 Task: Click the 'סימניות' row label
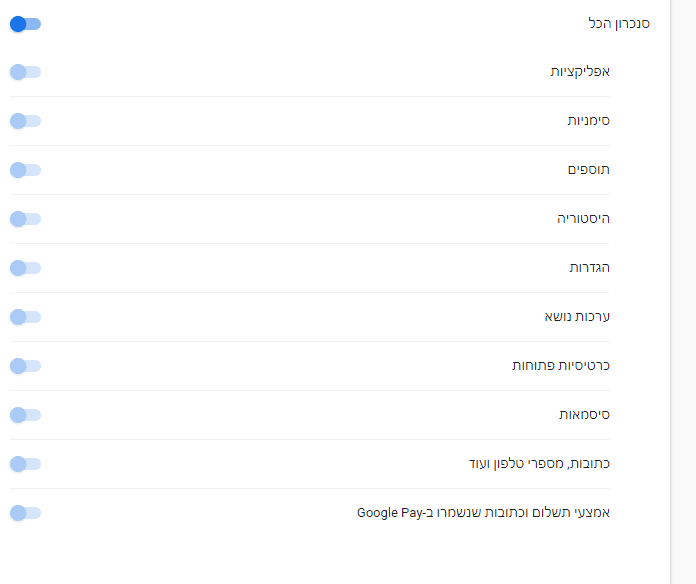[589, 121]
